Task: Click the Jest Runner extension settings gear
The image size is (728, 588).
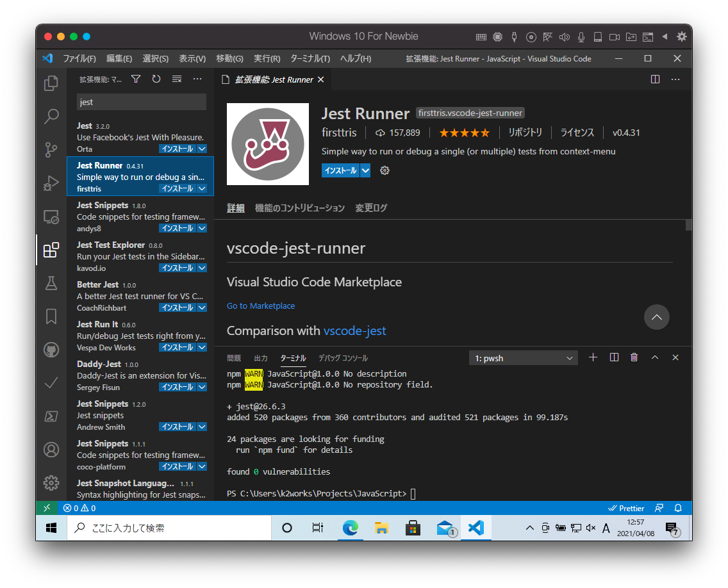Action: [385, 170]
